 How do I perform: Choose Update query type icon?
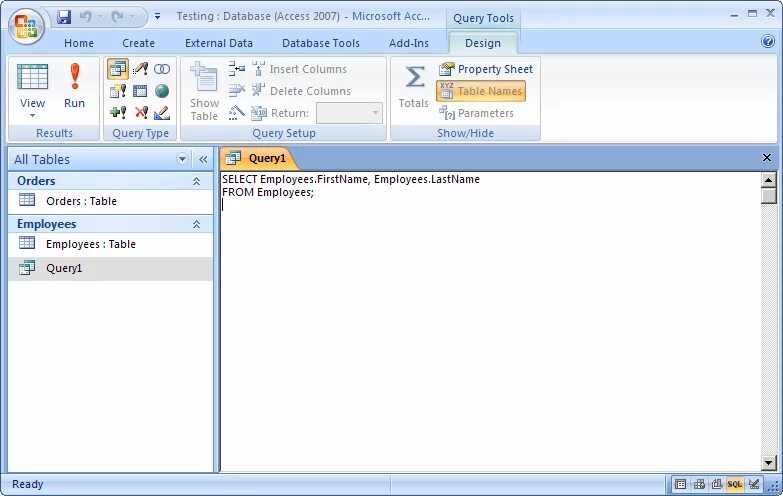tap(140, 69)
